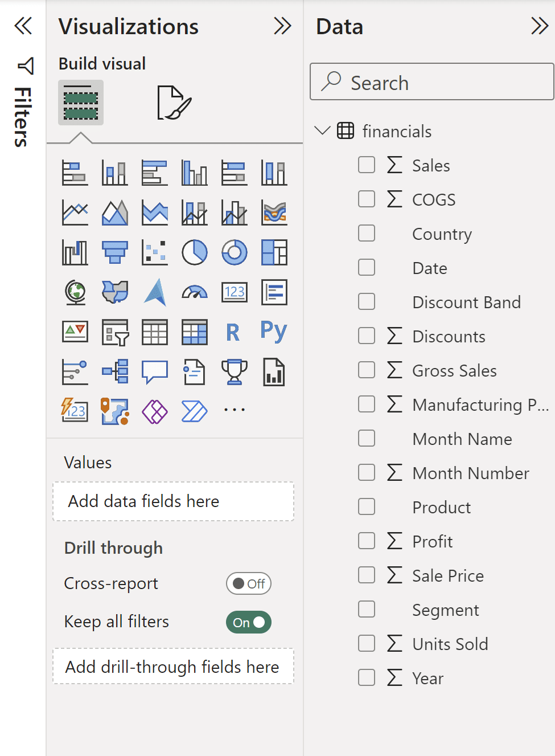Check the Sales field checkbox
Screen dimensions: 555x756
(x=367, y=165)
